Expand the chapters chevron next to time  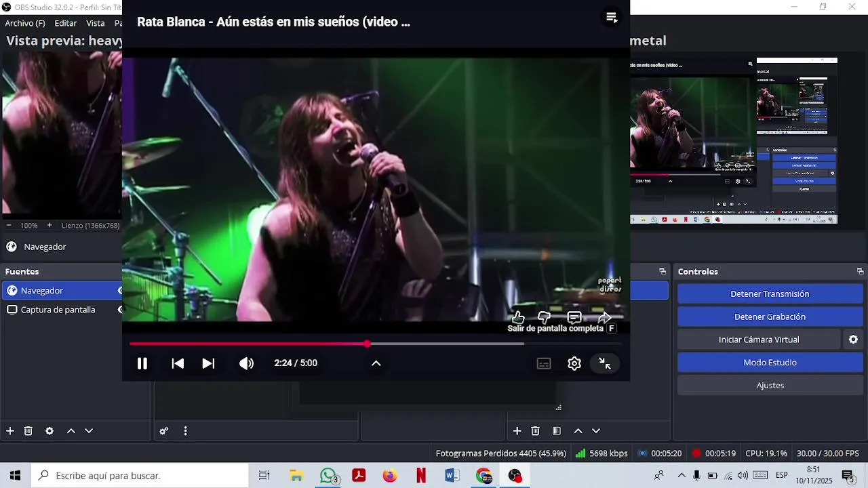[376, 363]
